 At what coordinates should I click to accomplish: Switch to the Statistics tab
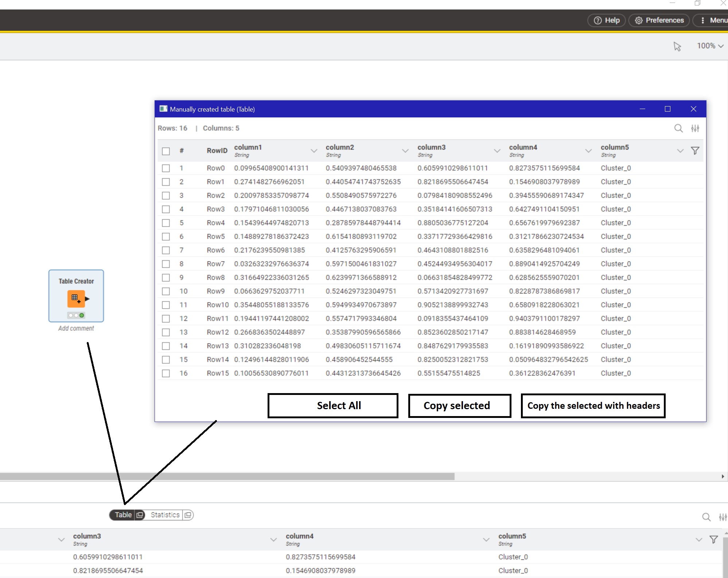coord(165,515)
